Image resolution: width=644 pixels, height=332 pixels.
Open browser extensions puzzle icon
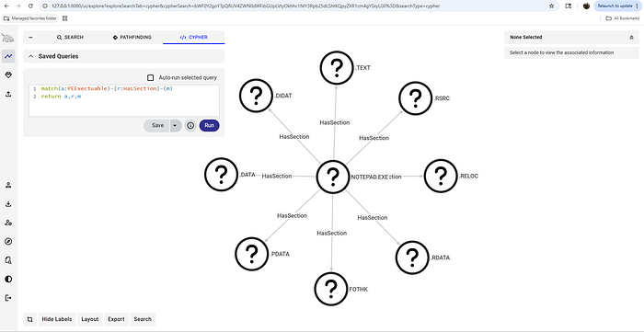(x=569, y=6)
